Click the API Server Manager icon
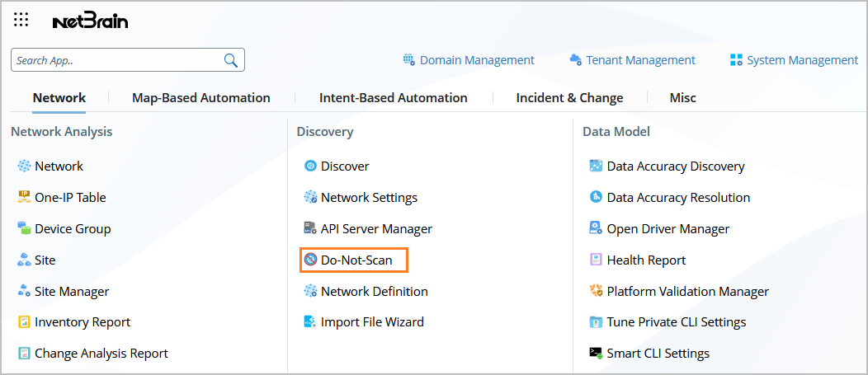 click(310, 228)
